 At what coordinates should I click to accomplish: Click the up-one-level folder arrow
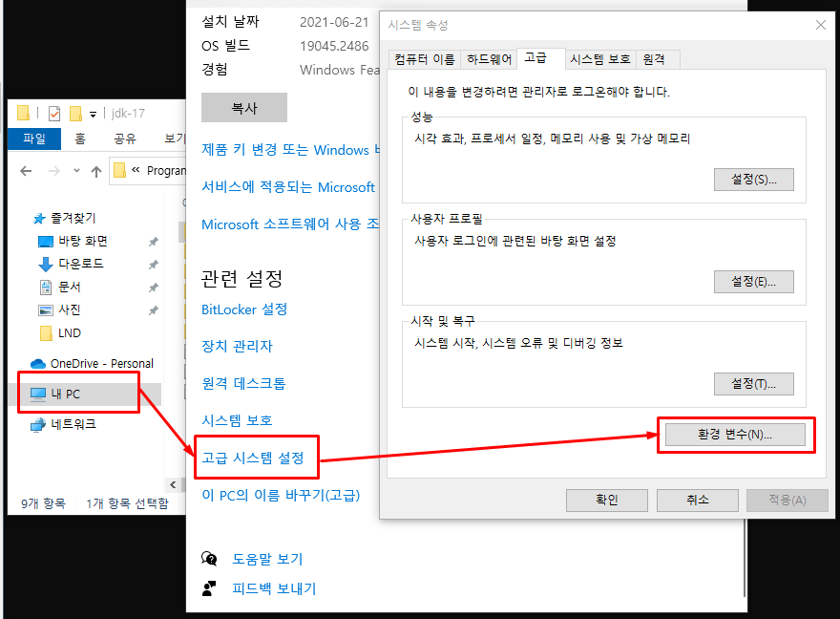95,170
